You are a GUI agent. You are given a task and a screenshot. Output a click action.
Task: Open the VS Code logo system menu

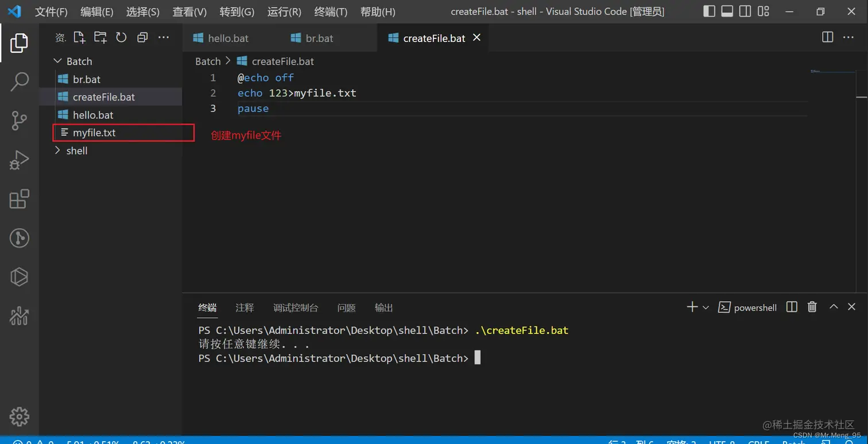click(14, 11)
